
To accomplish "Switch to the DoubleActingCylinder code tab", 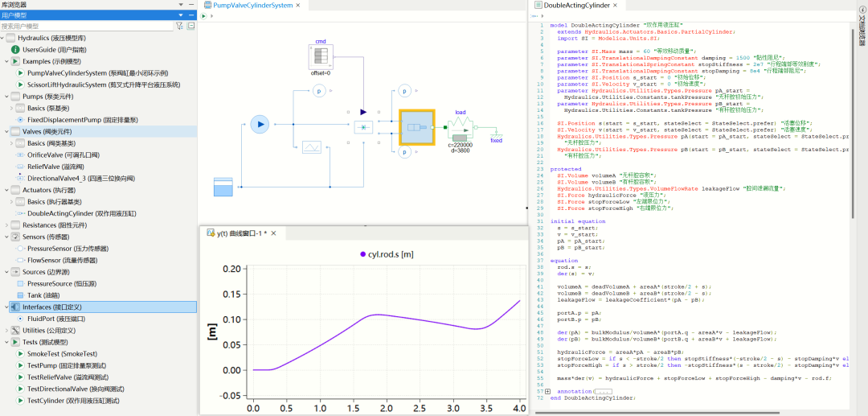I will coord(577,6).
